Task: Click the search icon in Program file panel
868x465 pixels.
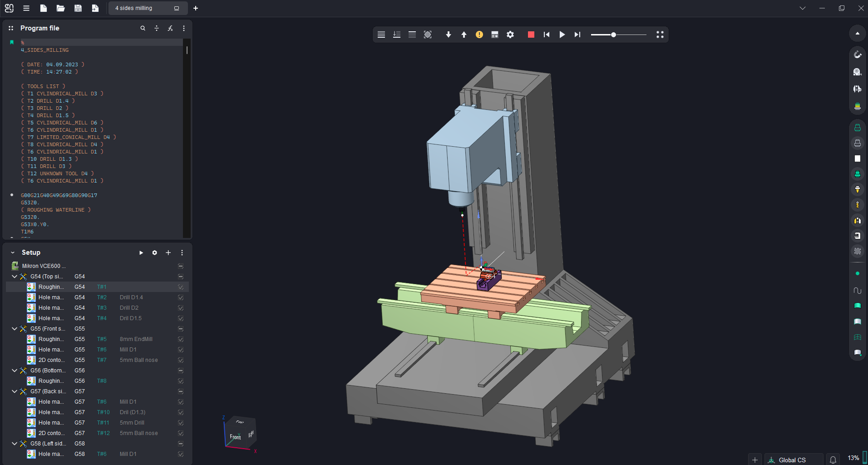Action: 143,28
